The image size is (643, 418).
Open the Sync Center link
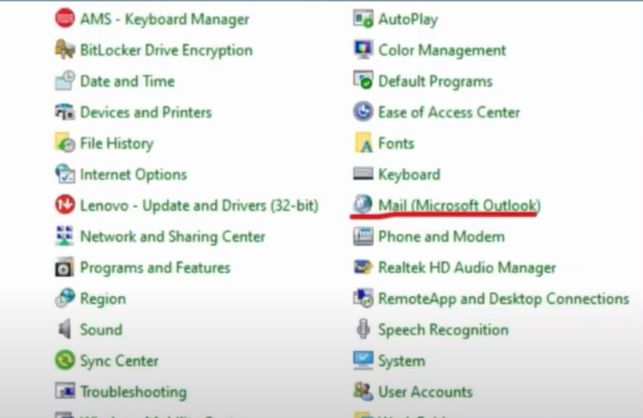pyautogui.click(x=119, y=361)
